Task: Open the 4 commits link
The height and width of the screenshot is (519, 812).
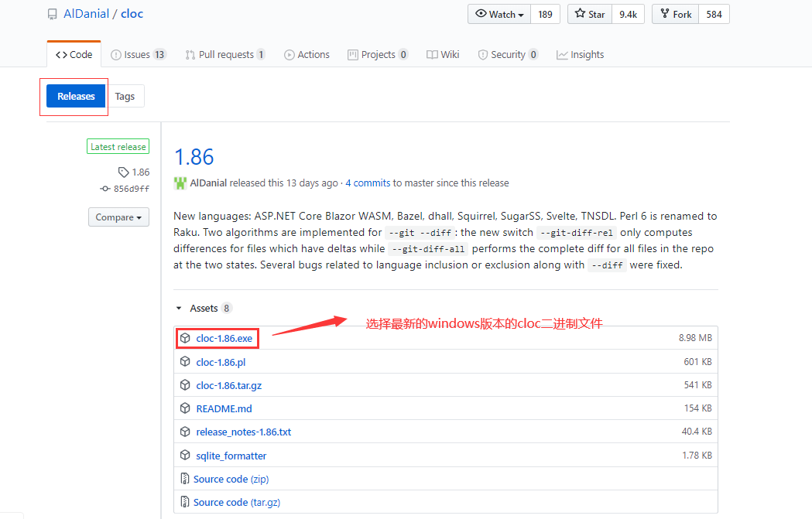Action: (368, 183)
